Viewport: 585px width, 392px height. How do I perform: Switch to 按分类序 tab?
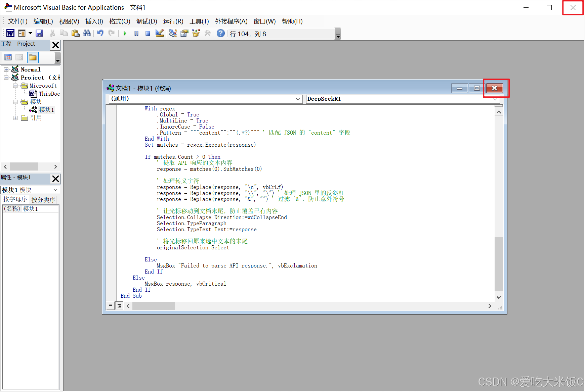coord(43,200)
